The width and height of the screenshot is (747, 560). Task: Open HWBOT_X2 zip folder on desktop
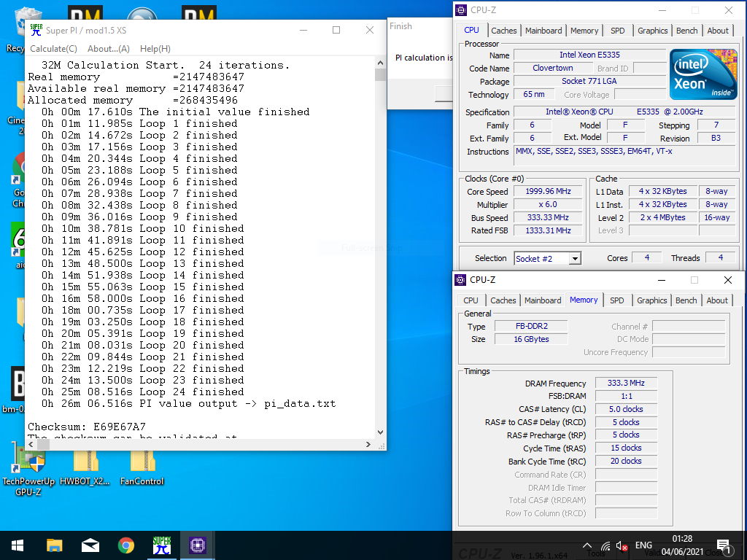tap(85, 467)
